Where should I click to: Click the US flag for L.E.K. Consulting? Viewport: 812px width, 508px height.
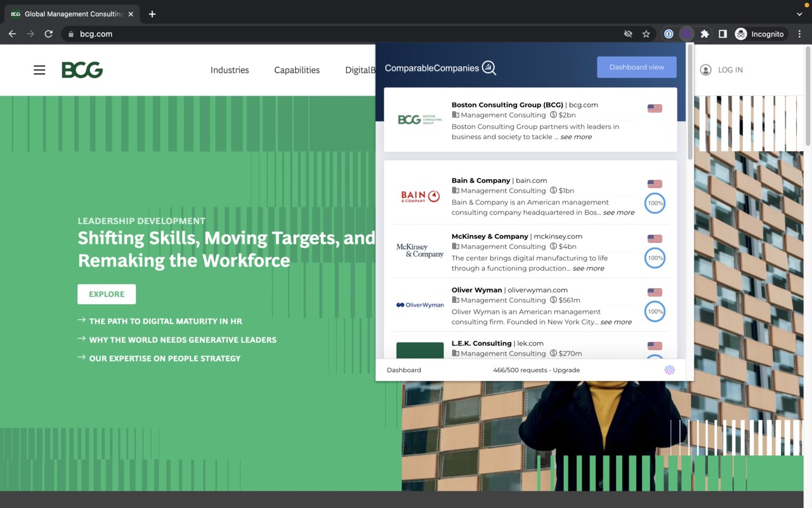(x=655, y=346)
